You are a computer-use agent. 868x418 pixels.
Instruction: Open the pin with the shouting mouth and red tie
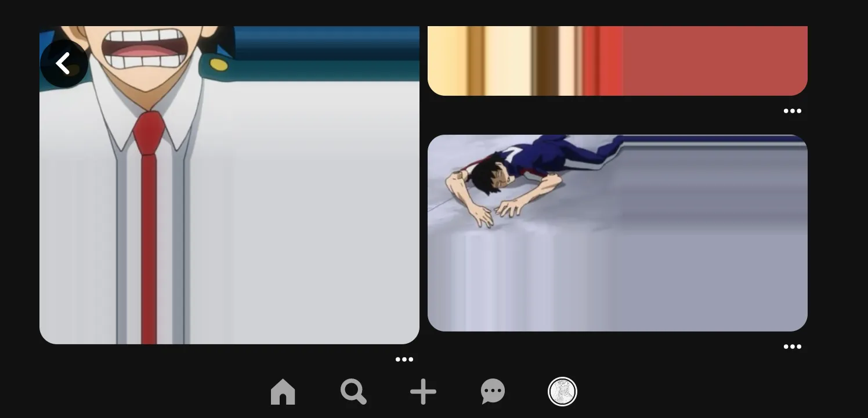click(229, 185)
